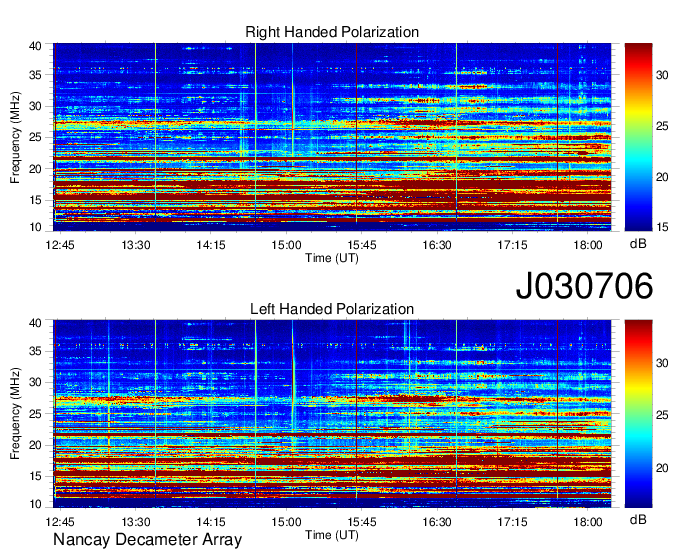Click the 16:30 time tick on right-handed plot
The height and width of the screenshot is (552, 680).
click(x=437, y=245)
